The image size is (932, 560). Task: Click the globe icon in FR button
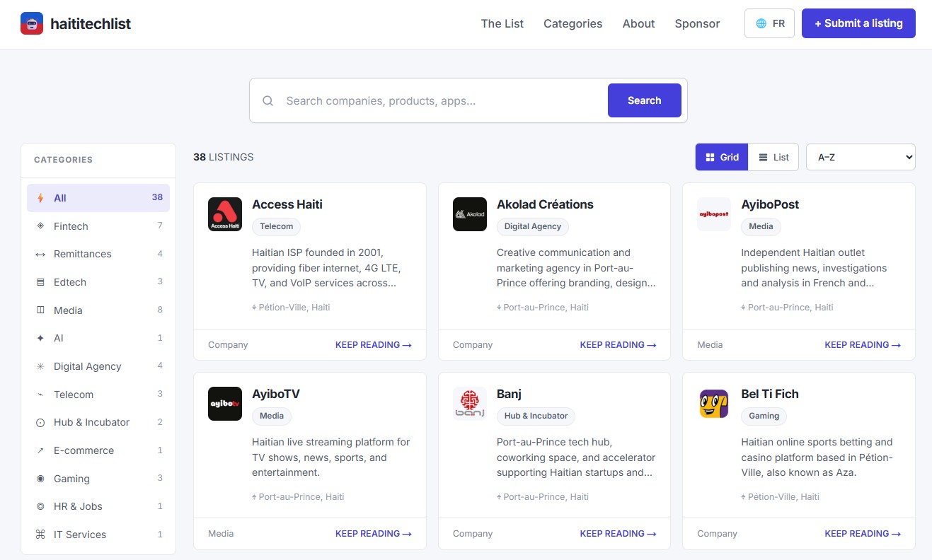(x=761, y=23)
